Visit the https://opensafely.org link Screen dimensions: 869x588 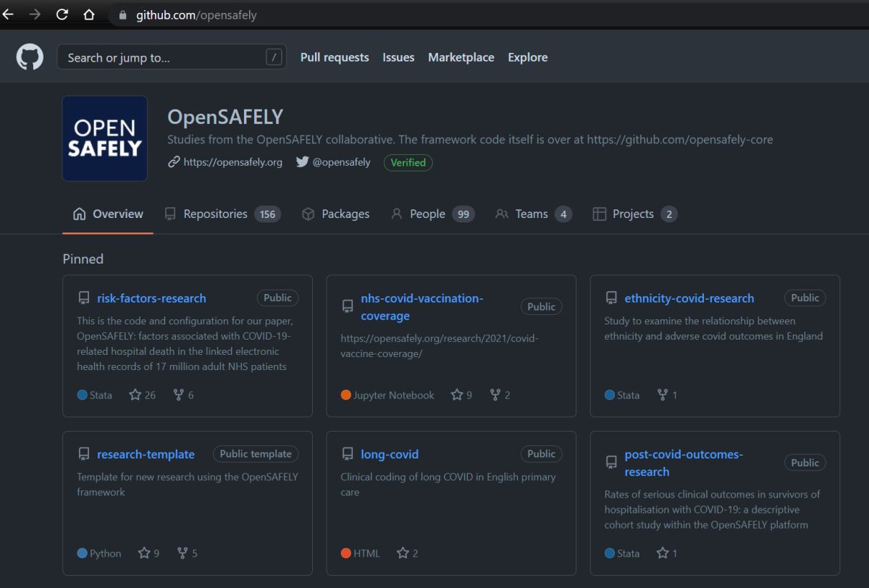233,162
